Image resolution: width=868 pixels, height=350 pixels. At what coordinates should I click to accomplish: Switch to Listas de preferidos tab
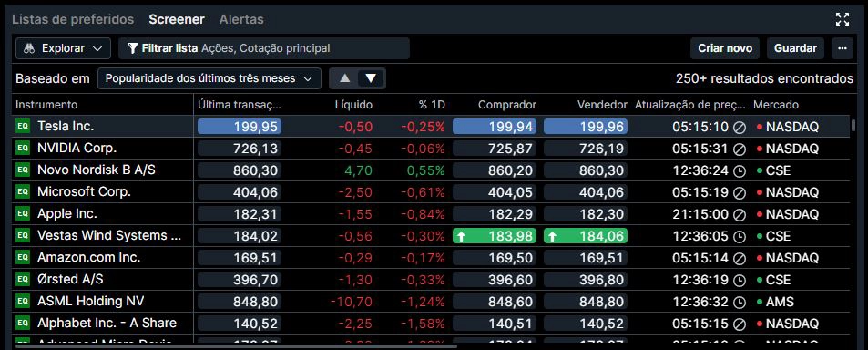coord(73,19)
